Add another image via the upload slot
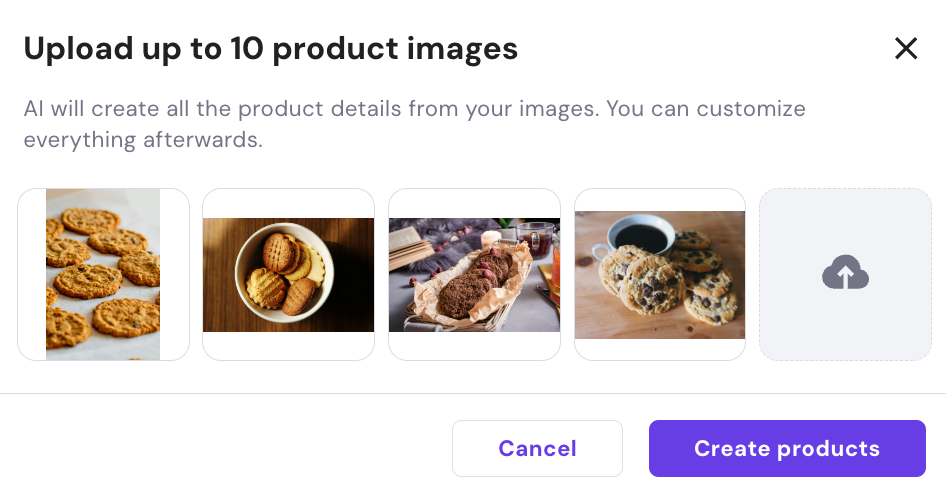946x496 pixels. coord(845,274)
